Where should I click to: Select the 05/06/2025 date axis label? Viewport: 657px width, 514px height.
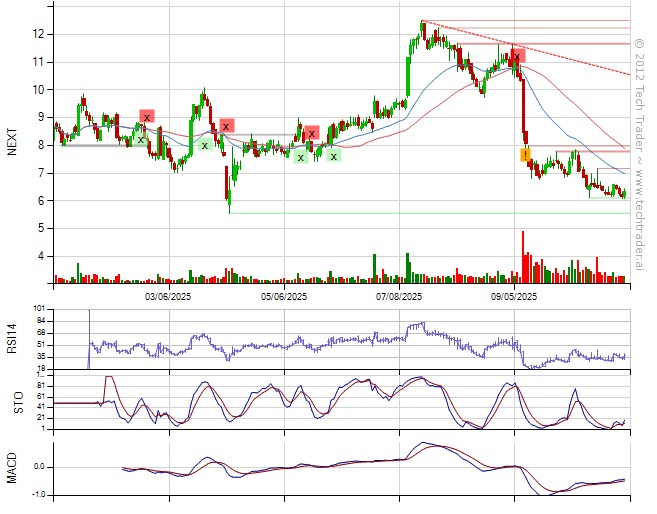[x=284, y=296]
